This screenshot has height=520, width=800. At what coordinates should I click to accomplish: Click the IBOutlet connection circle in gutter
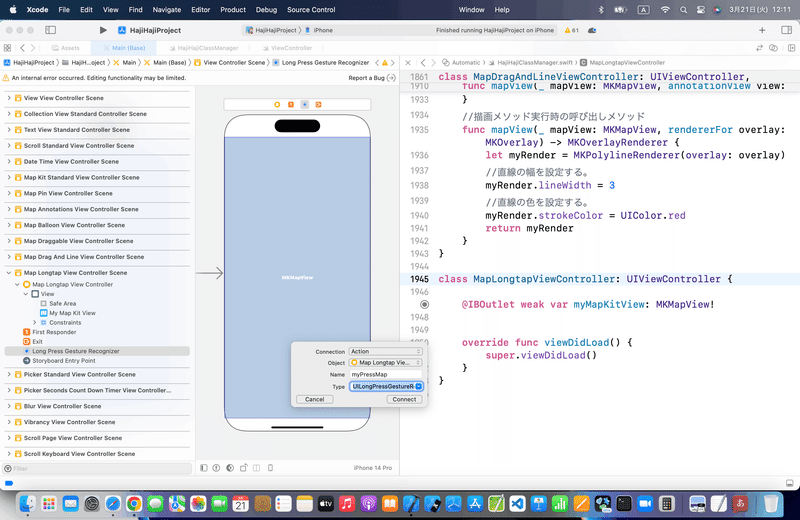pos(424,305)
